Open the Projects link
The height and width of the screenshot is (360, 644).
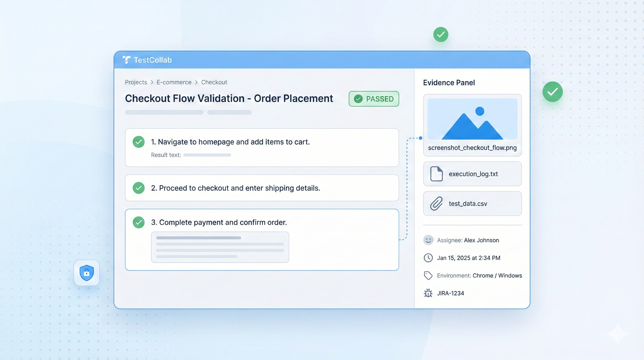point(135,82)
